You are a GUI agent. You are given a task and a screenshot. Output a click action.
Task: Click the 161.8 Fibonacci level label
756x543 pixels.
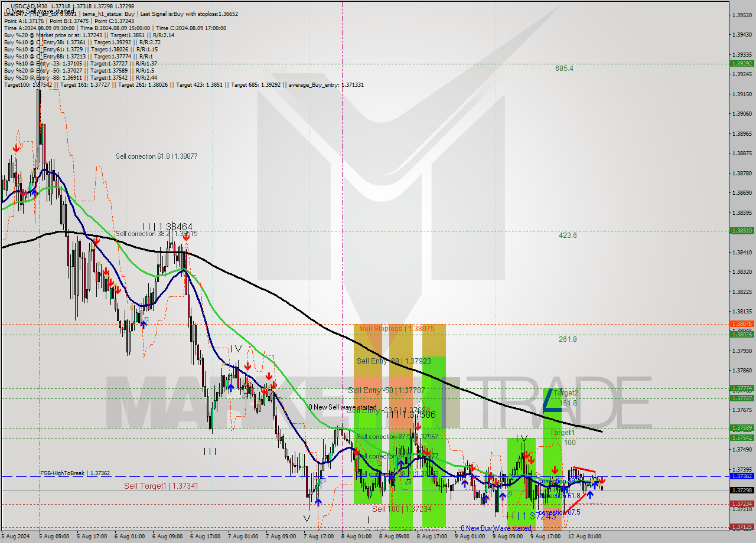click(x=568, y=403)
